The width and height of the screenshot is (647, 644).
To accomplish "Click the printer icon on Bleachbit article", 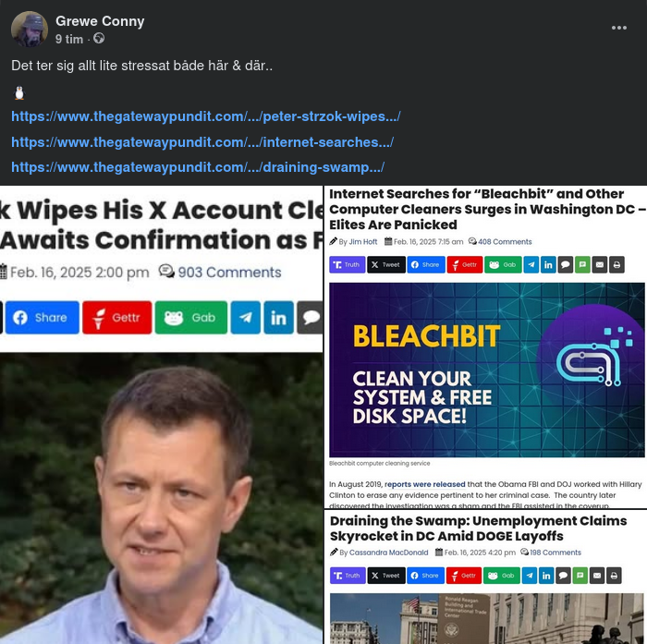I will (x=616, y=265).
